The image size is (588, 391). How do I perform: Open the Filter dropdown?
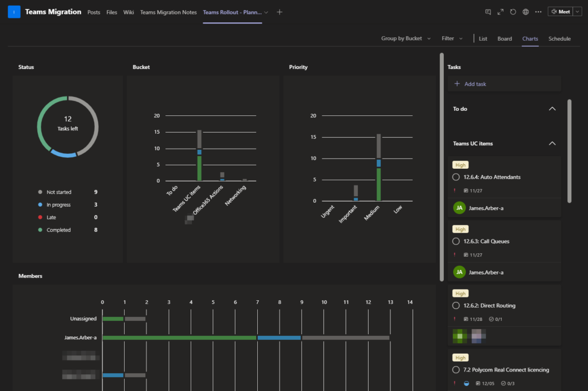(x=452, y=38)
